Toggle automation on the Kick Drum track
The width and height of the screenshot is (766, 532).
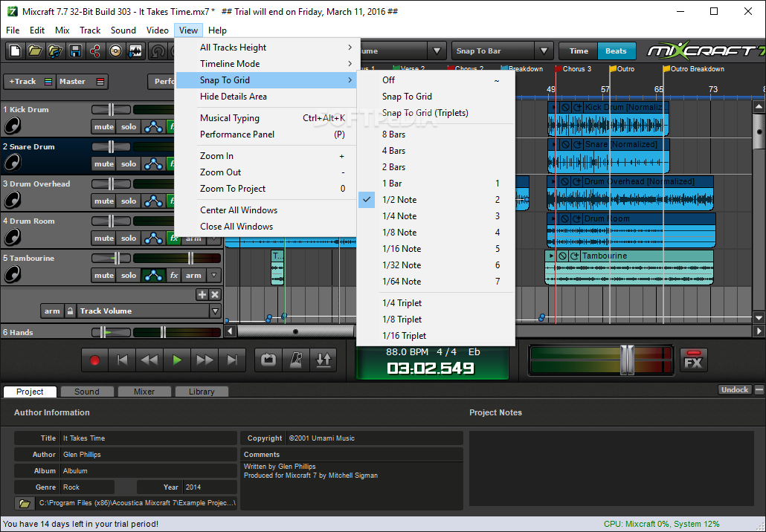(x=153, y=127)
